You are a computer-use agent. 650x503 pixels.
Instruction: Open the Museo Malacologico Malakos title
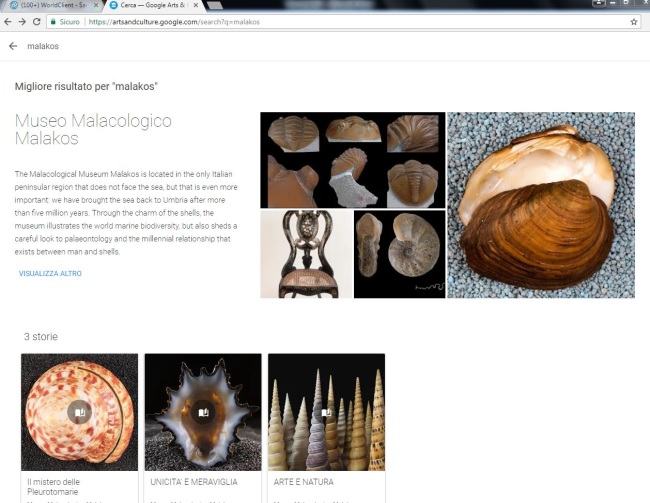click(93, 129)
